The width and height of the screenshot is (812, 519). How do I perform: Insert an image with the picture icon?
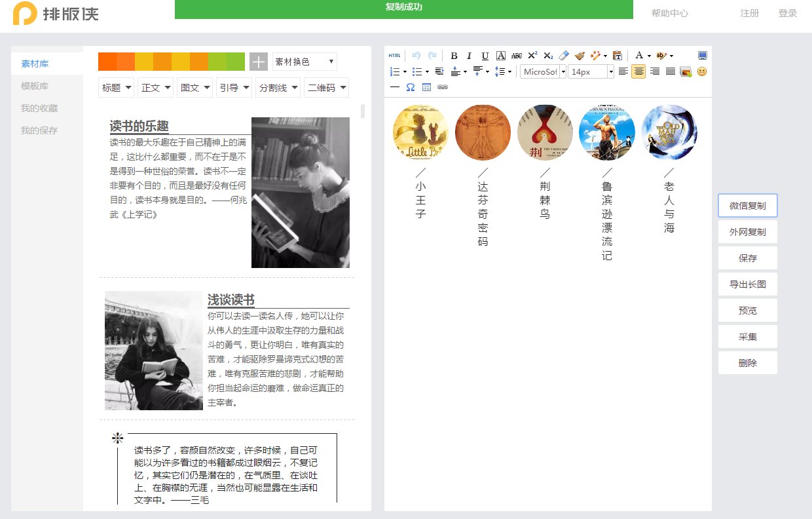coord(685,72)
